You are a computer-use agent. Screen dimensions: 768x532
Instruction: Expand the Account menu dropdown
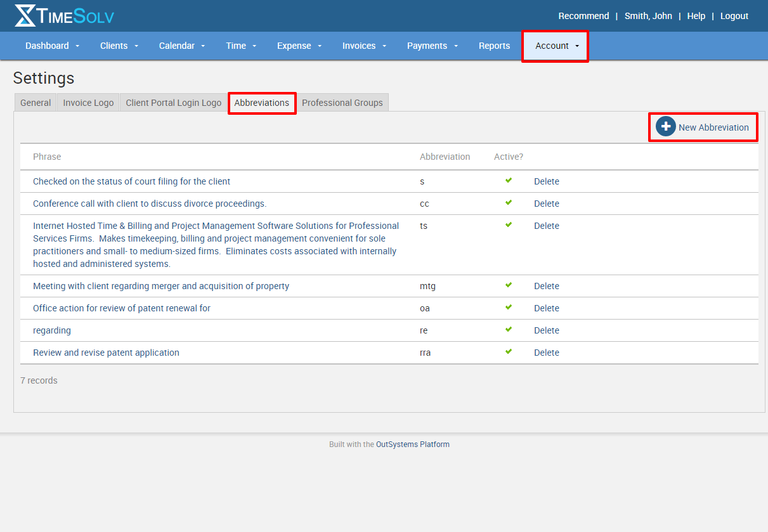(x=556, y=46)
